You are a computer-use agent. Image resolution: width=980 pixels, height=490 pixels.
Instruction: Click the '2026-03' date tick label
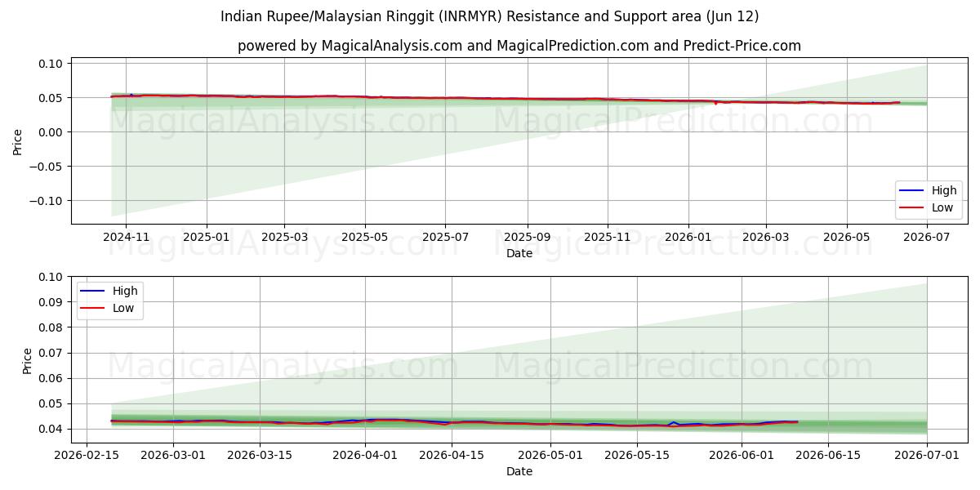point(765,237)
